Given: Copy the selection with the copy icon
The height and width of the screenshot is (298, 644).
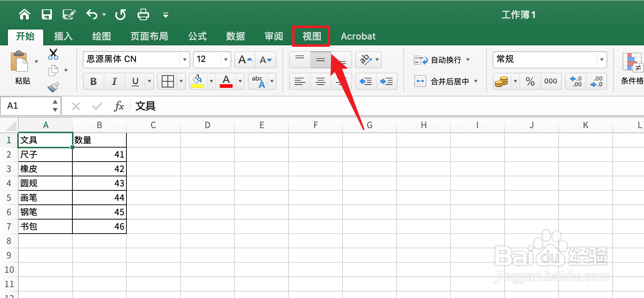Looking at the screenshot, I should point(53,71).
